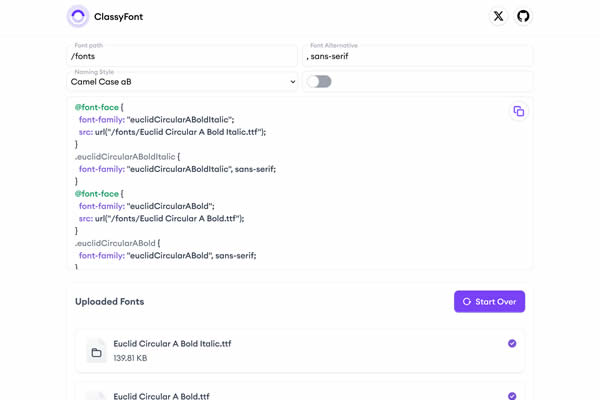Click the first @font-face line in code

(x=99, y=107)
